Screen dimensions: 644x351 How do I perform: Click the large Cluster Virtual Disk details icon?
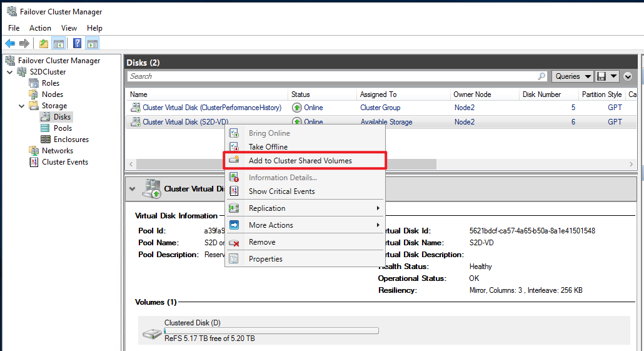pyautogui.click(x=151, y=189)
